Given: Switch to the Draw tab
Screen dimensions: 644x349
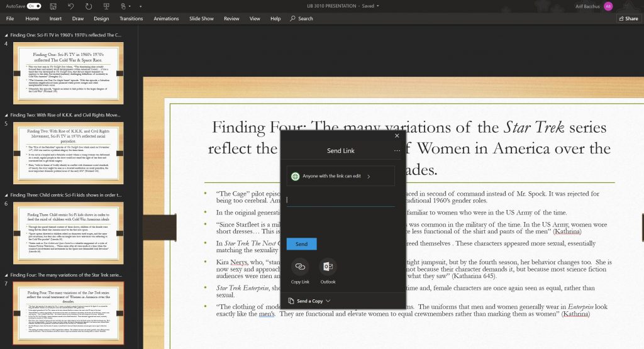Looking at the screenshot, I should pyautogui.click(x=77, y=18).
